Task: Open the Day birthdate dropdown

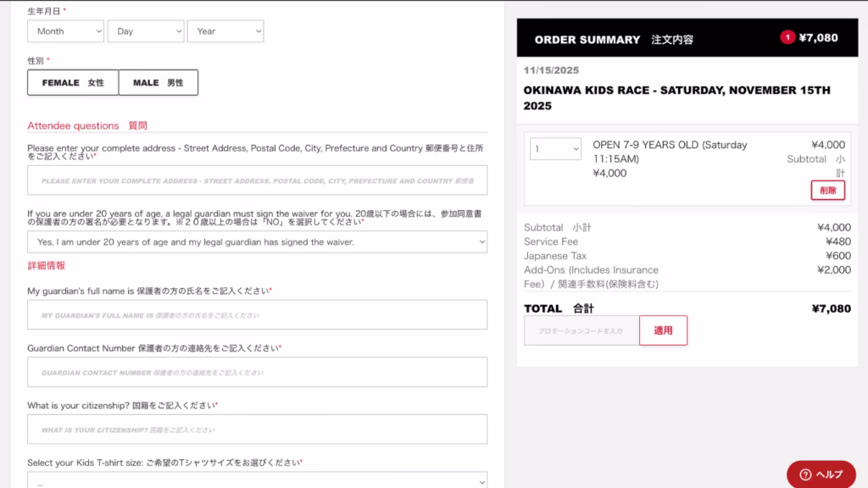Action: 146,31
